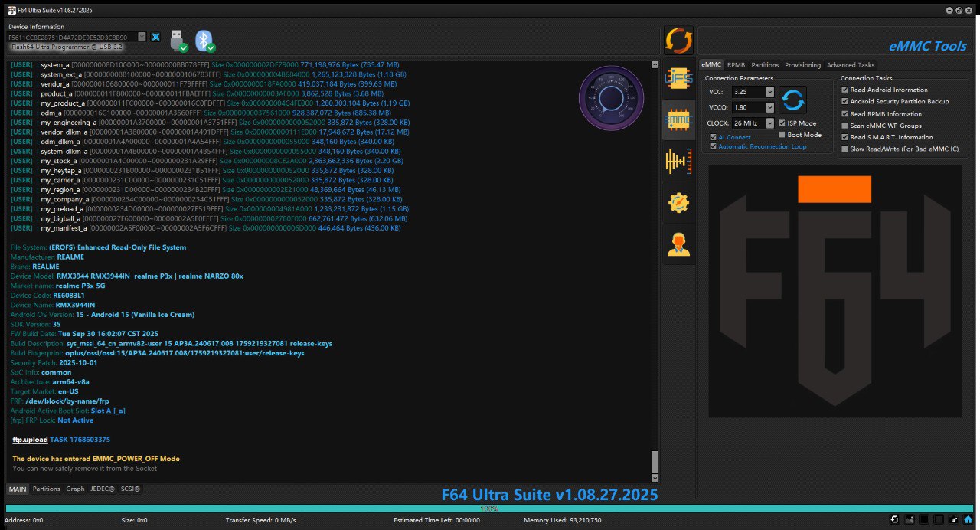
Task: Click the F64 app icon in title bar
Action: point(11,10)
